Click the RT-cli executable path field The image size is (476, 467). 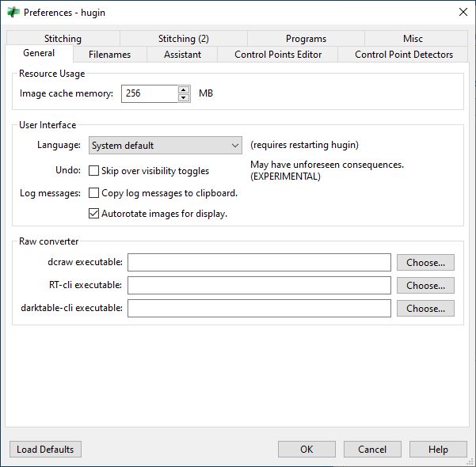pos(259,285)
